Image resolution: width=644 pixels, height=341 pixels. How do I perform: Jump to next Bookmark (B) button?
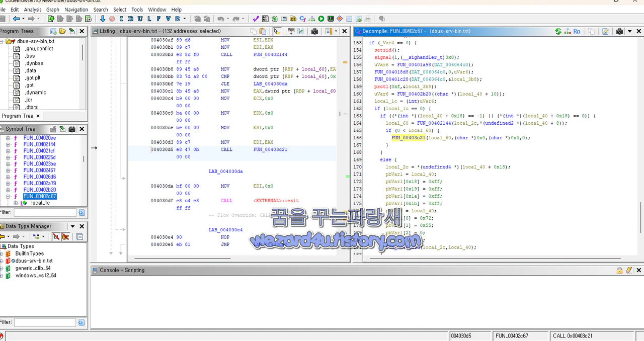tap(177, 19)
